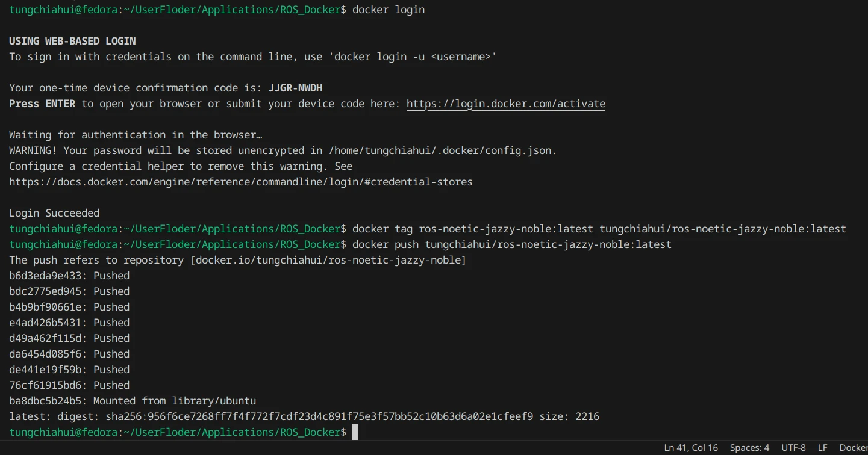868x455 pixels.
Task: Click 'ba8dbc5b24b5: Mounted from library/ubuntu' line
Action: (133, 401)
